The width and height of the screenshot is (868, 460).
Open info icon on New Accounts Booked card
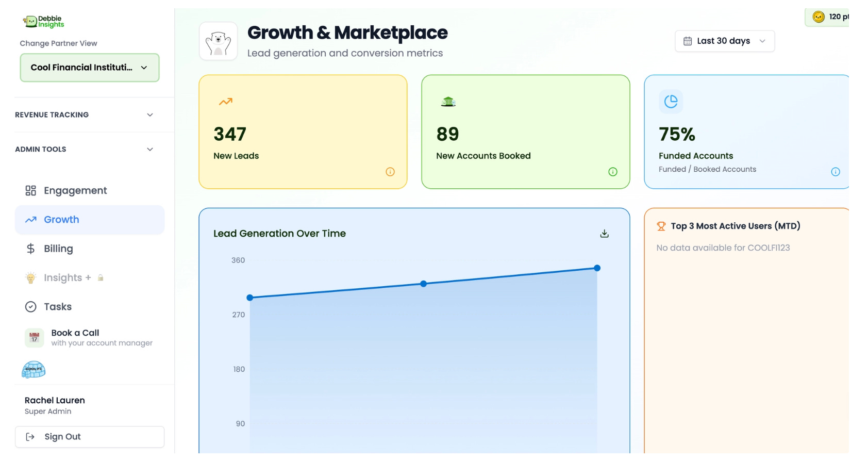613,172
